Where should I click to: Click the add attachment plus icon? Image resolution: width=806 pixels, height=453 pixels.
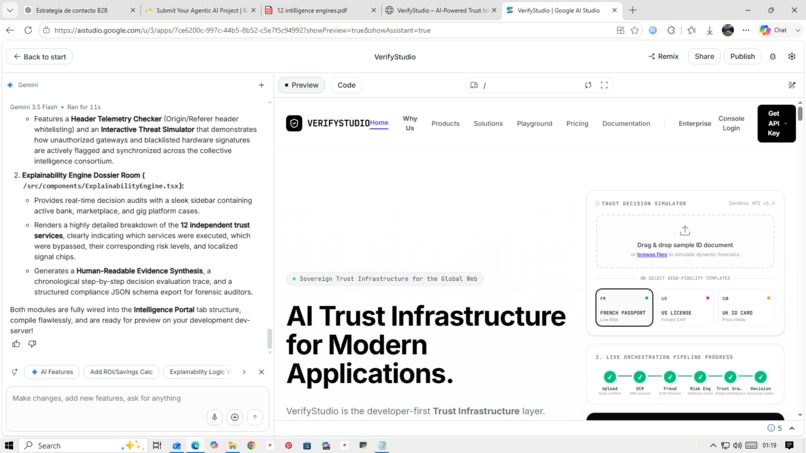(x=234, y=417)
